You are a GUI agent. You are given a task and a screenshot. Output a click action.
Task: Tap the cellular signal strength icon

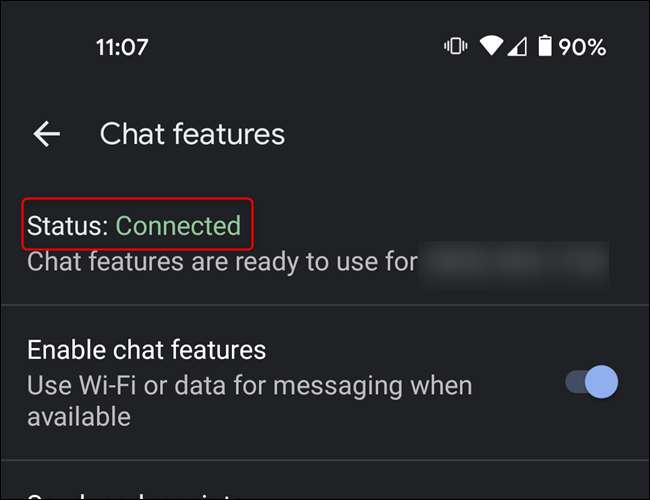(517, 46)
